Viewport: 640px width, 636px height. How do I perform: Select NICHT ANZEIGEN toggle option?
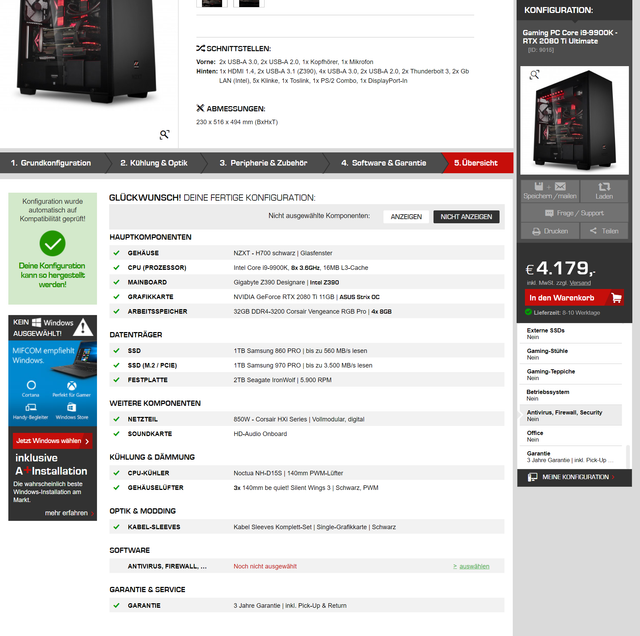(466, 217)
